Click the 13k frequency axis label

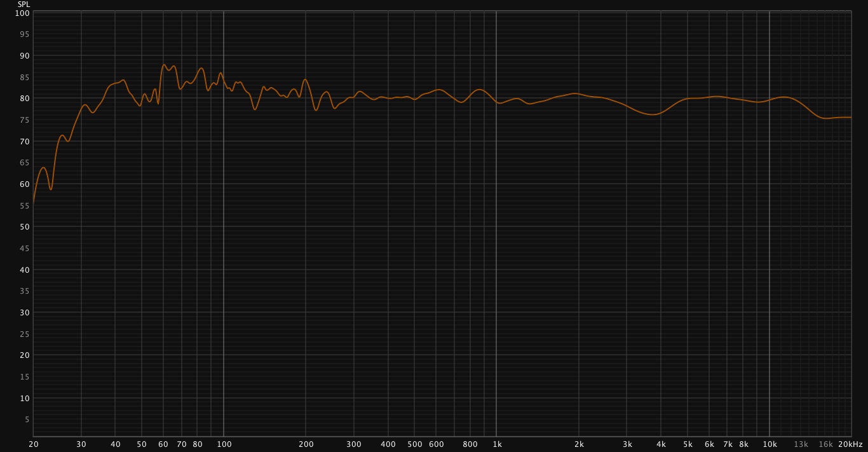click(x=801, y=444)
